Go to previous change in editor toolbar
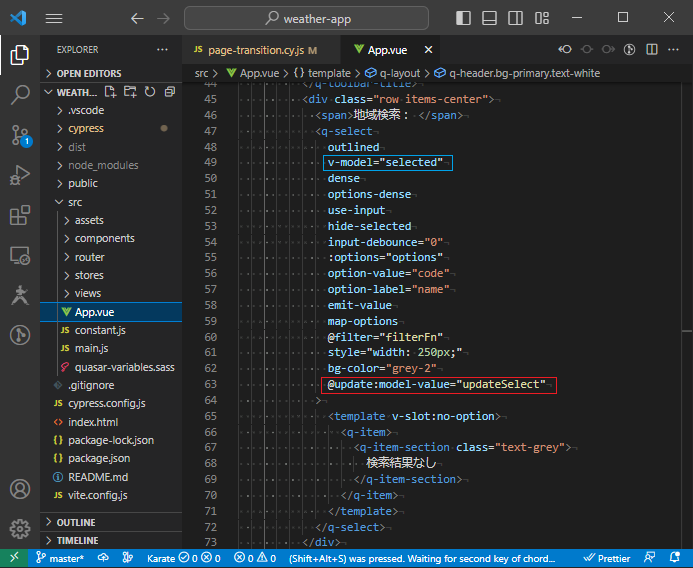The height and width of the screenshot is (568, 693). click(565, 50)
